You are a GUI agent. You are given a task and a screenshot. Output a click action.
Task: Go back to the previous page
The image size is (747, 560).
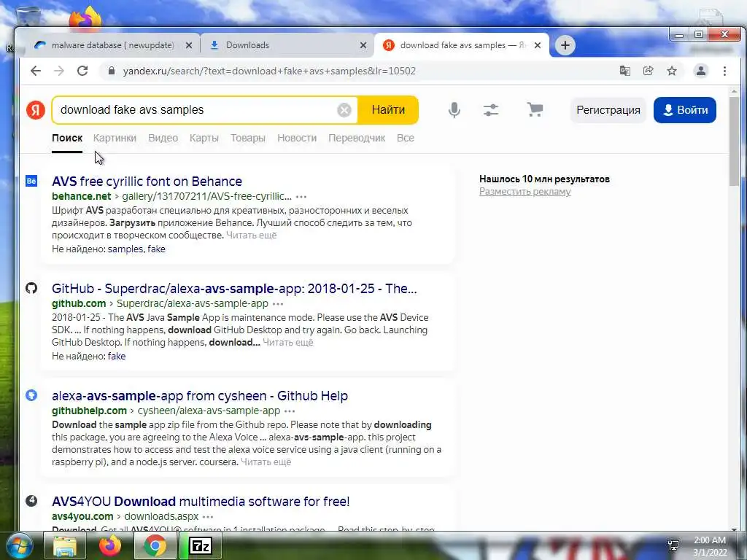click(x=36, y=71)
